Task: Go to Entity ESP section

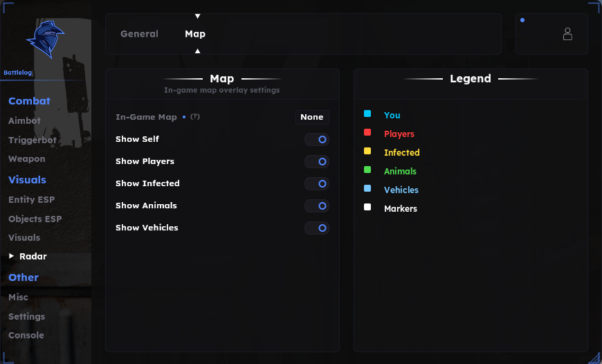Action: pyautogui.click(x=31, y=200)
